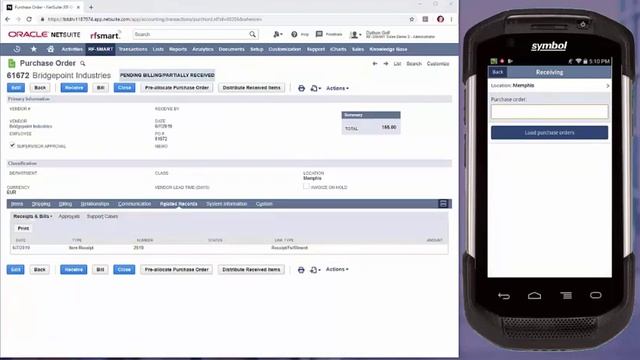Image resolution: width=640 pixels, height=360 pixels.
Task: Click the top Edit button
Action: 16,88
